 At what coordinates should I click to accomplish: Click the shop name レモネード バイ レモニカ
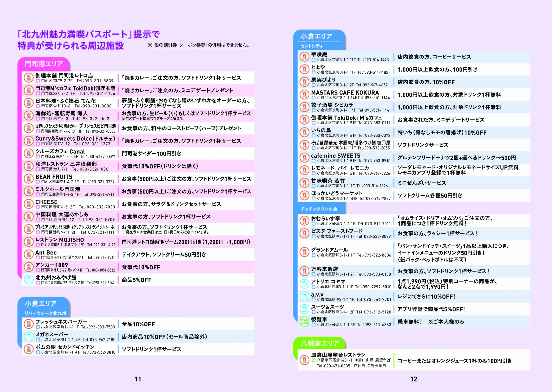[x=340, y=168]
